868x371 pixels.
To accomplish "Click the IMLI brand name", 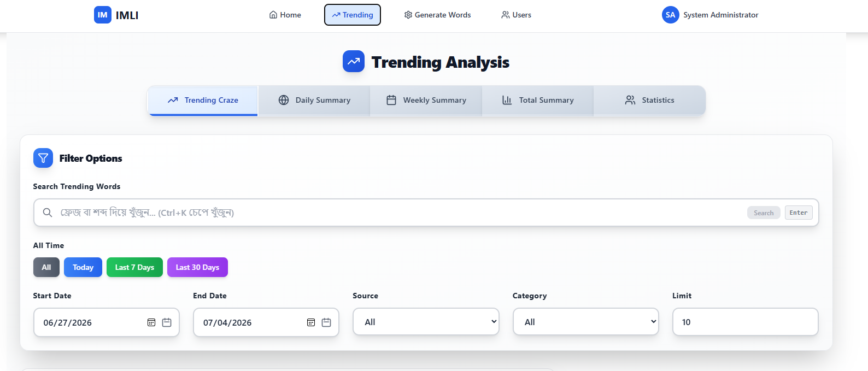I will pos(127,15).
